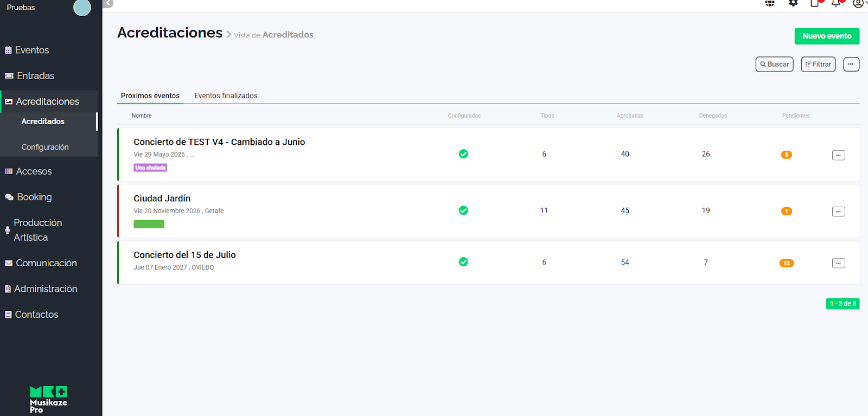Click the Accesos barcode icon in sidebar

pyautogui.click(x=9, y=171)
